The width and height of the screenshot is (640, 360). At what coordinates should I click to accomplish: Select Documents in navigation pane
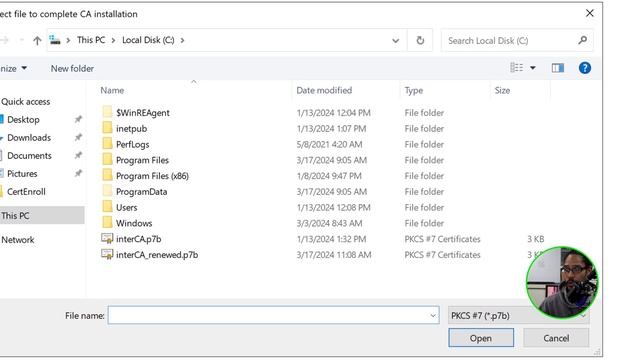(x=29, y=156)
